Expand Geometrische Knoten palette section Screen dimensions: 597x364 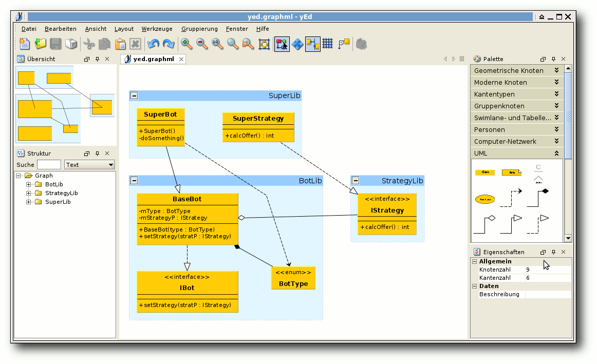point(517,71)
